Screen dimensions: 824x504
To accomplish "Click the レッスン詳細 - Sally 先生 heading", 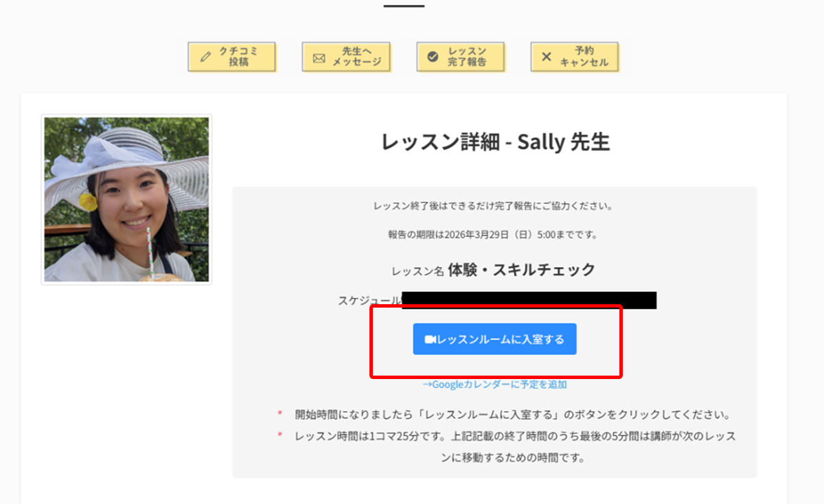I will click(x=494, y=142).
